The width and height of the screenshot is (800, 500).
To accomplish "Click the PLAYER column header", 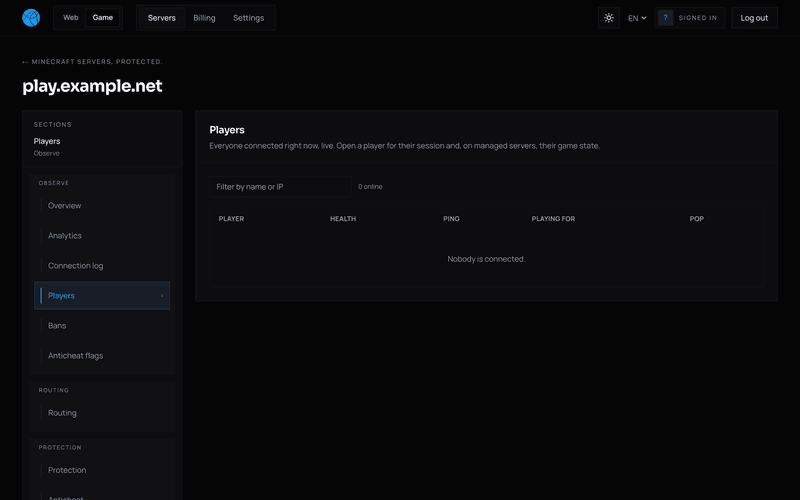I will point(231,219).
